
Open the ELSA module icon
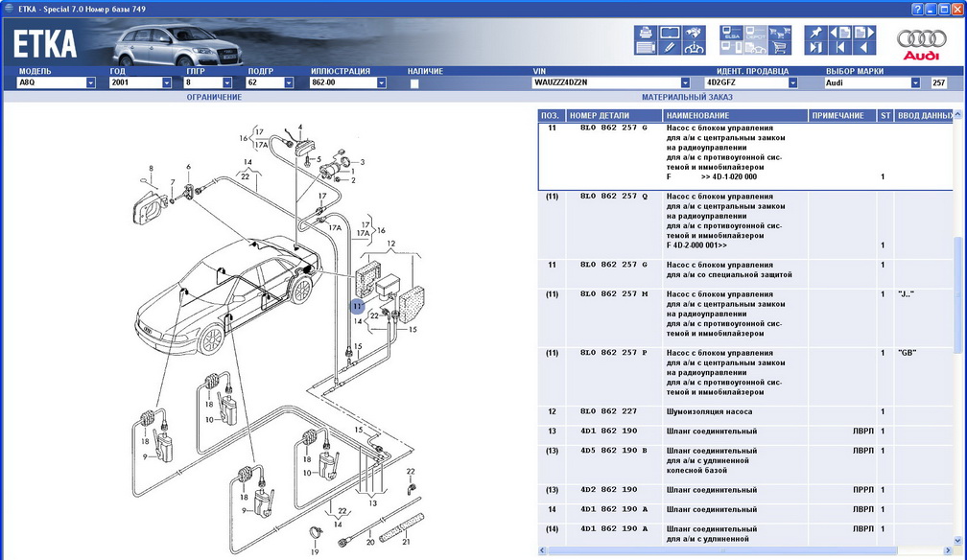(x=730, y=32)
